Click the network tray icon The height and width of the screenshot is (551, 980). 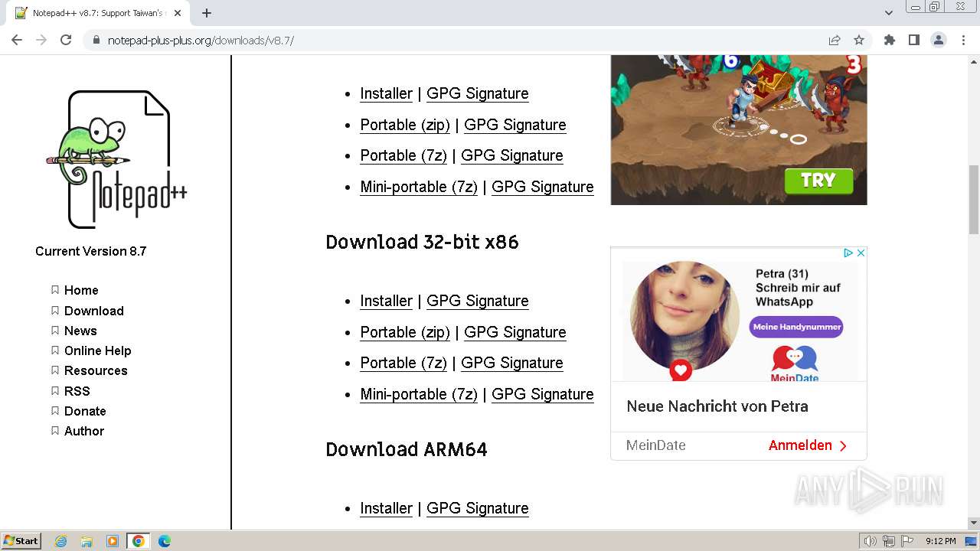click(889, 541)
